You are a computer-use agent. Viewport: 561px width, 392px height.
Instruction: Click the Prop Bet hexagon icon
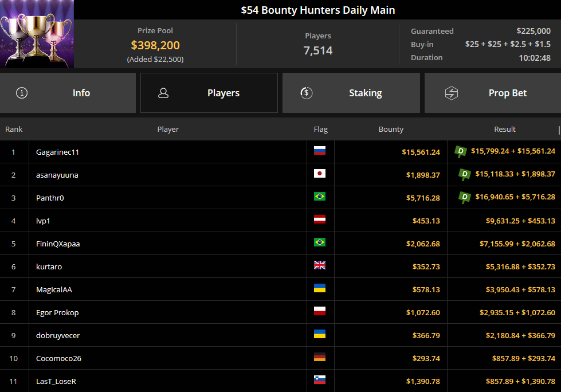click(x=452, y=93)
